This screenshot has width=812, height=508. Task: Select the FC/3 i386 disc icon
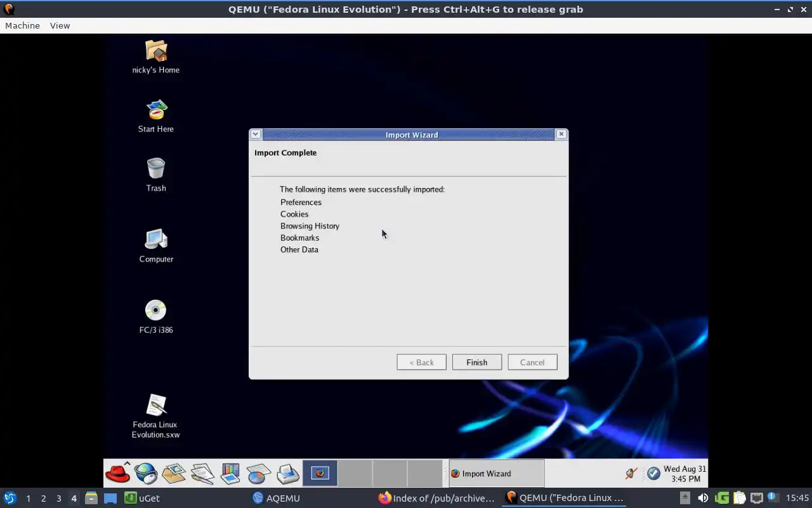pos(156,317)
